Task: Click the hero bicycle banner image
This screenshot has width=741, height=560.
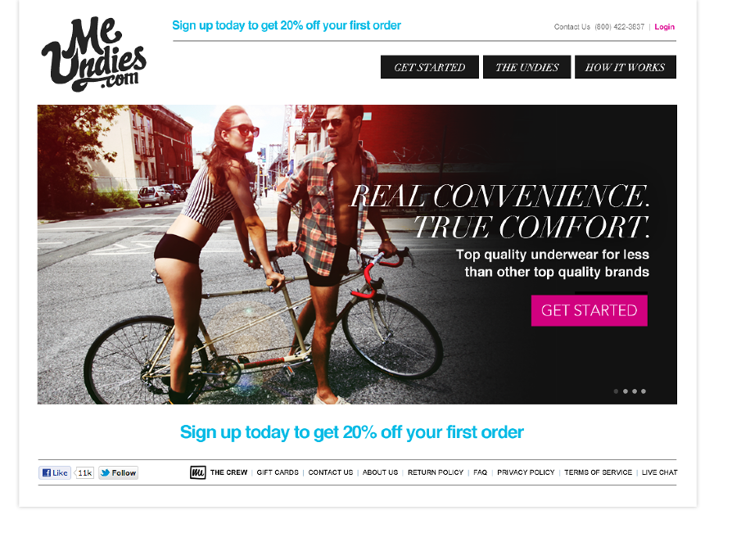Action: (357, 255)
